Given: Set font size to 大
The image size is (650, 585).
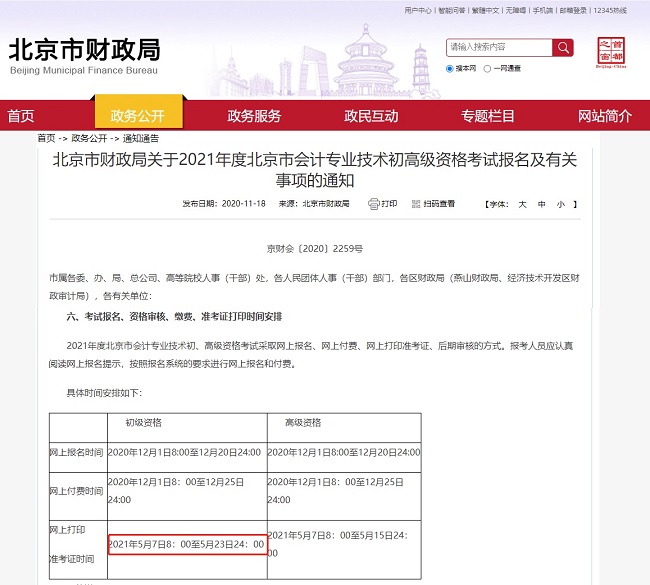Looking at the screenshot, I should 522,204.
